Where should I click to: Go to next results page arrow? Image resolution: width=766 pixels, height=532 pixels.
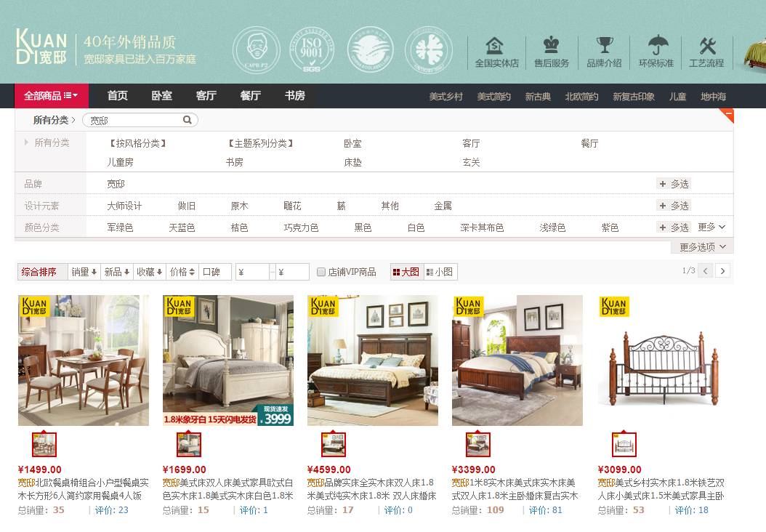point(722,270)
